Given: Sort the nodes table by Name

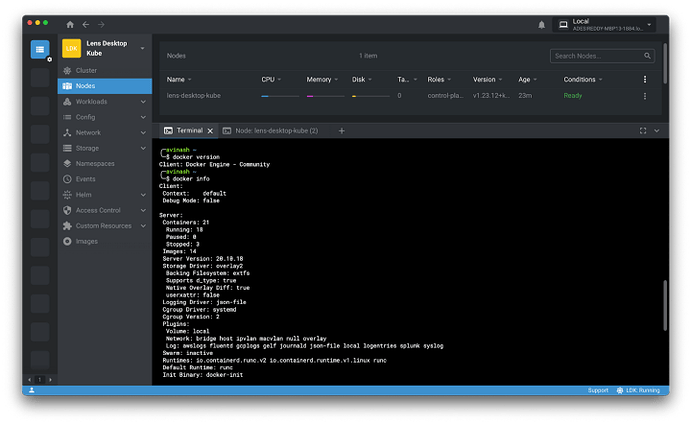Looking at the screenshot, I should (177, 79).
